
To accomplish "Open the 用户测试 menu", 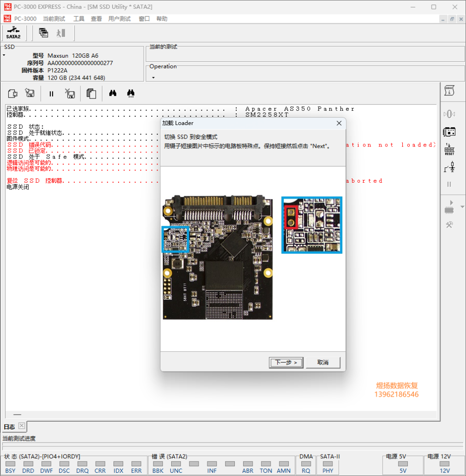I will coord(120,19).
